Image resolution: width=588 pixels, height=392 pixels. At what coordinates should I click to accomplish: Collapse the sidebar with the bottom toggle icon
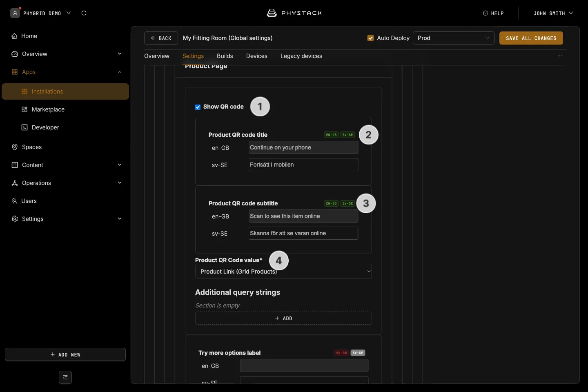tap(65, 377)
